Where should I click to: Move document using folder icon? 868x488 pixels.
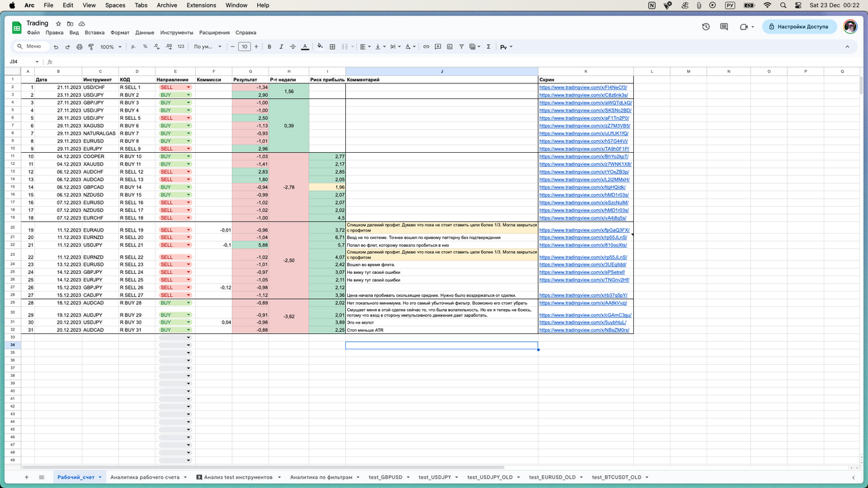click(x=70, y=24)
